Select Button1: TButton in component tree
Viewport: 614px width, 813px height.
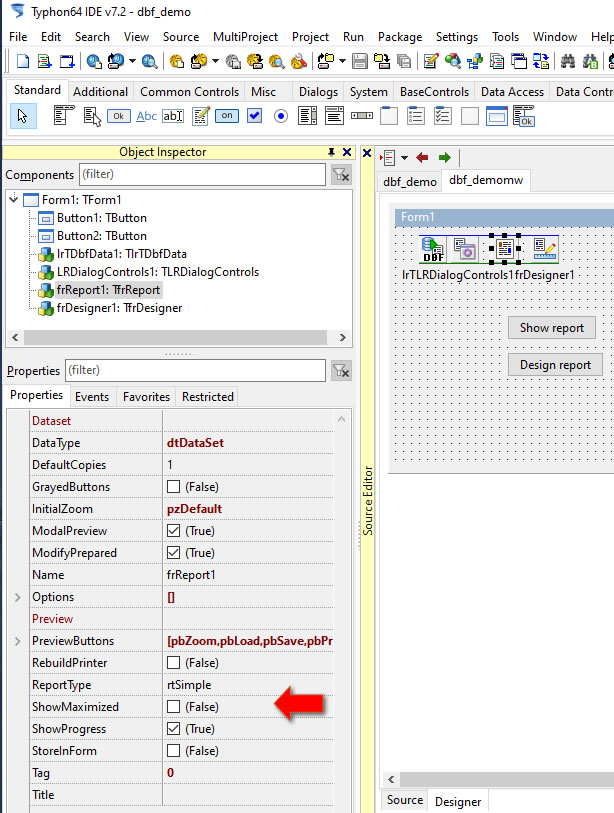(102, 218)
